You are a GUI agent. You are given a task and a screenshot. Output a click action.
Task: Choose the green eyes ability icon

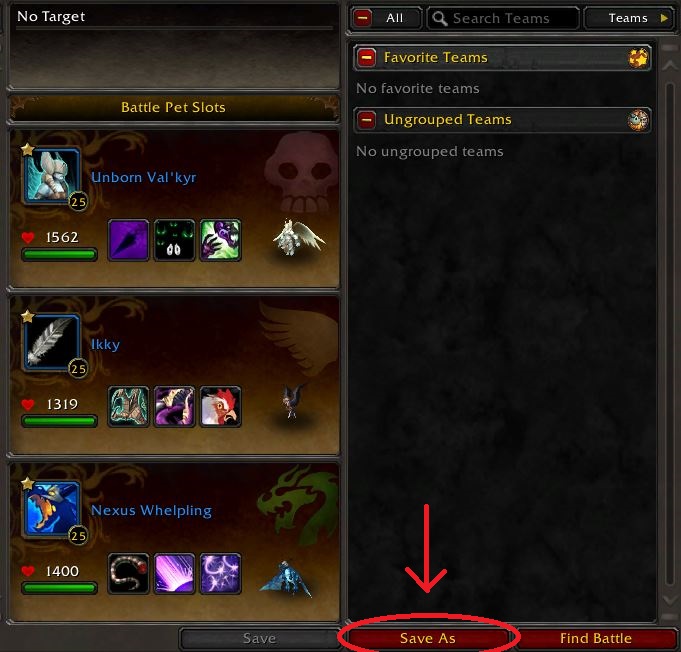(174, 240)
